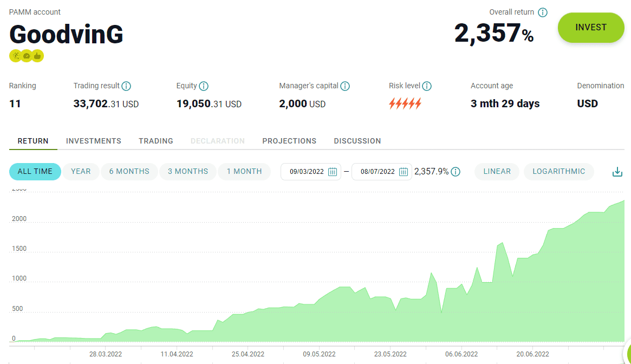
Task: Open info icon beside Equity
Action: (204, 86)
